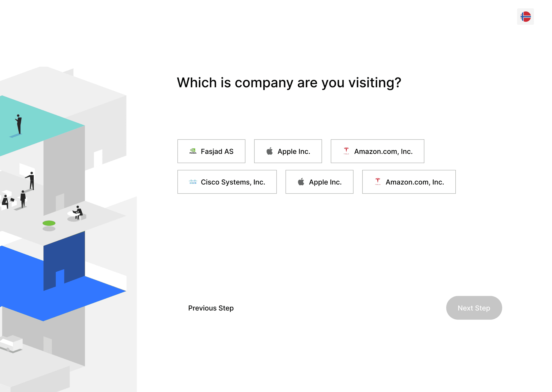The image size is (552, 392).
Task: Select Amazon.com, Inc. text in Fasjad AS row
Action: coord(383,152)
